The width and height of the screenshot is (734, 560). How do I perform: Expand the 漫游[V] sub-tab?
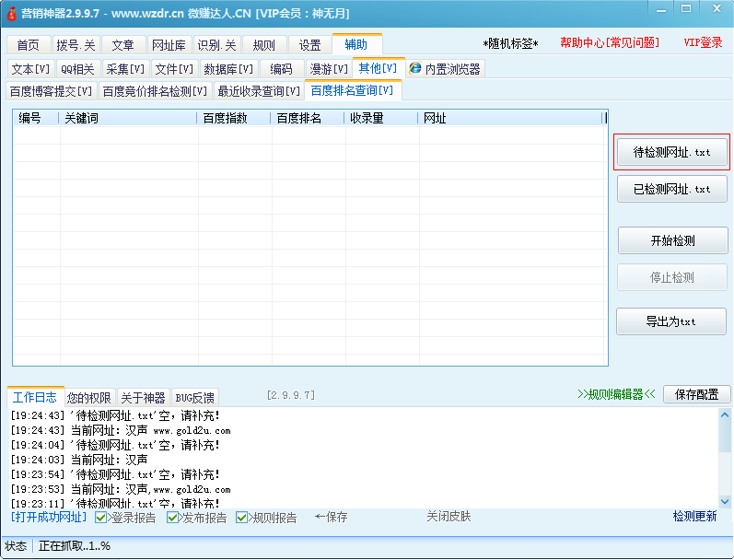click(329, 69)
